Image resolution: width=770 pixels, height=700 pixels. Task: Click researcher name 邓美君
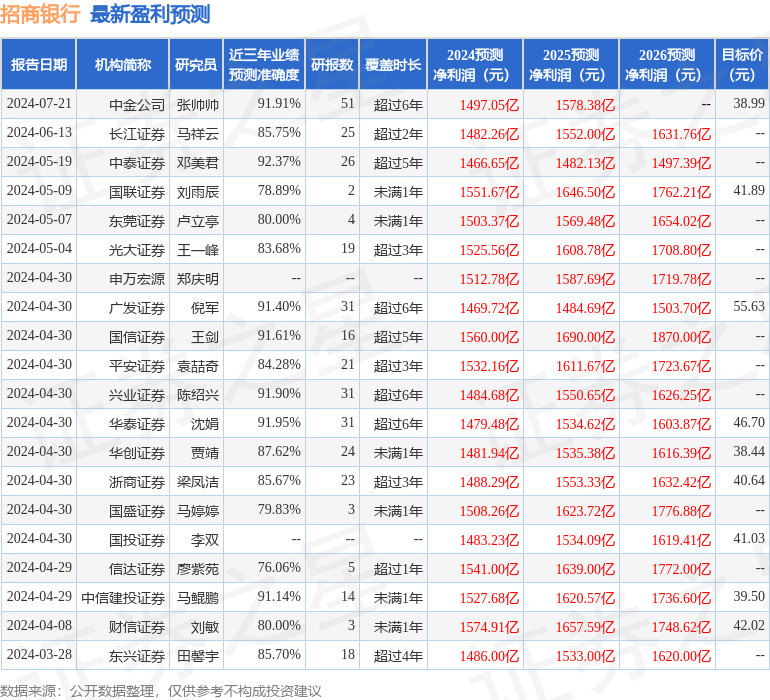pos(197,163)
